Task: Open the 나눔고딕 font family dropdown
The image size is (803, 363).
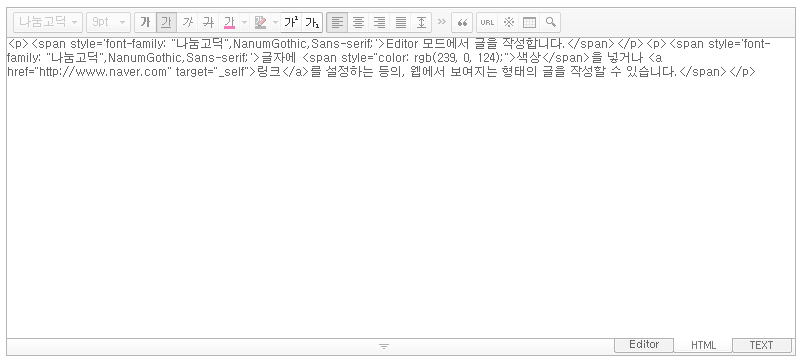Action: [48, 23]
